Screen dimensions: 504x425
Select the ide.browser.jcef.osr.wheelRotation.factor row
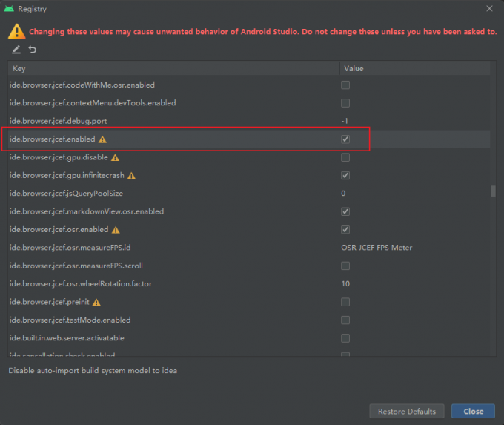tap(249, 284)
